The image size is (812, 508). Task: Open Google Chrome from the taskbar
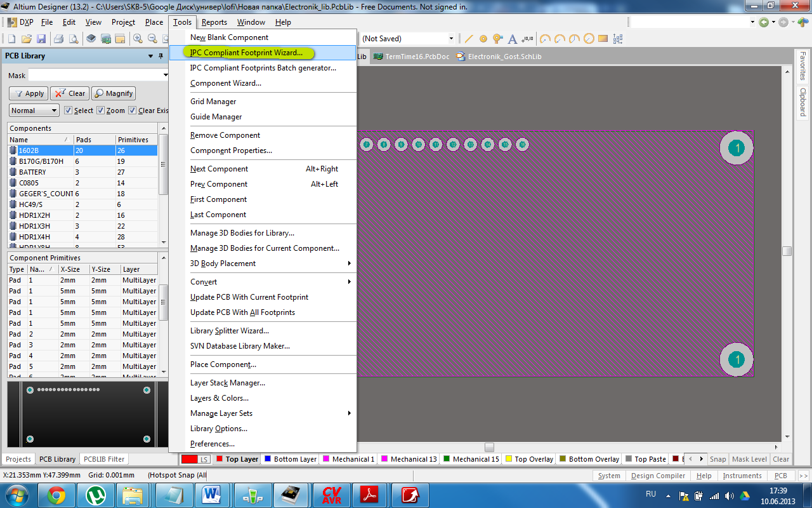click(x=56, y=495)
